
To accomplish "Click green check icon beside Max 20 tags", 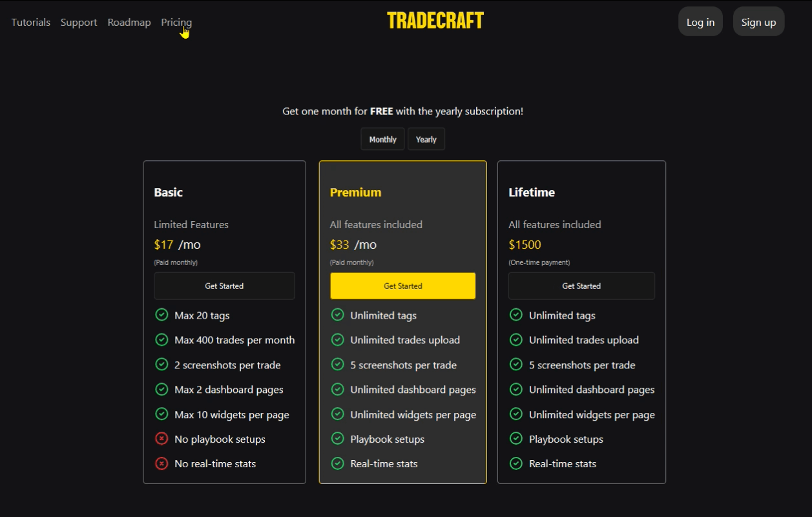I will [161, 315].
